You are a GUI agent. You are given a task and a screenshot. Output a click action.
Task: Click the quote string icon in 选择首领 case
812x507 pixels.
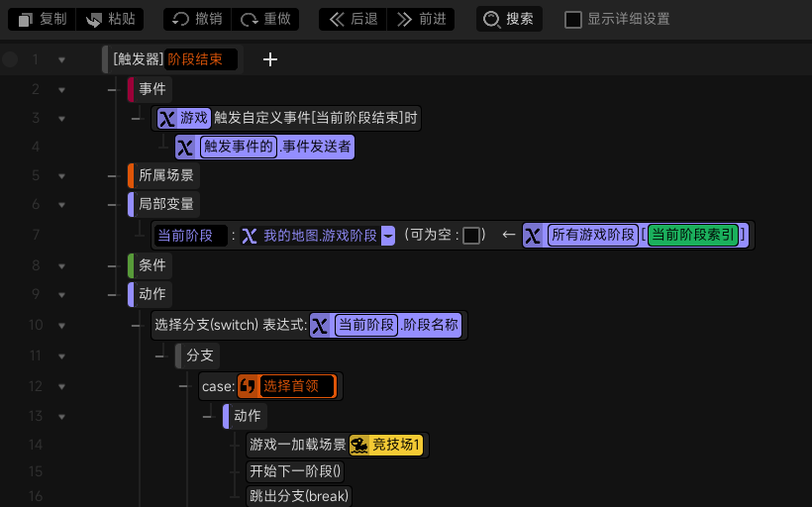click(248, 386)
